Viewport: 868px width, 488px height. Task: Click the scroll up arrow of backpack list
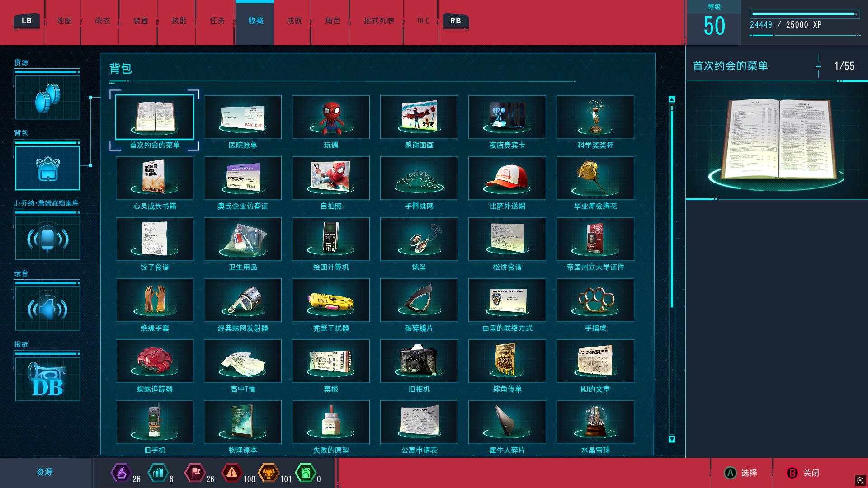click(672, 99)
